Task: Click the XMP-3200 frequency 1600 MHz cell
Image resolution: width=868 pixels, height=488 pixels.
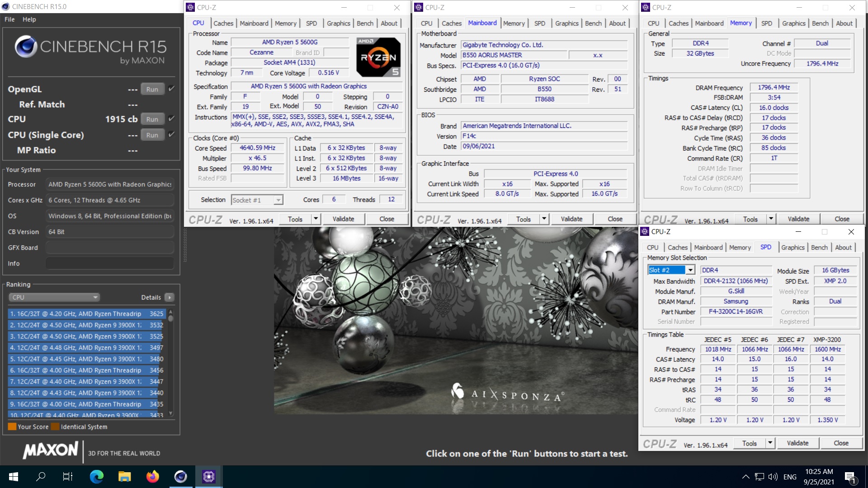Action: [x=827, y=349]
